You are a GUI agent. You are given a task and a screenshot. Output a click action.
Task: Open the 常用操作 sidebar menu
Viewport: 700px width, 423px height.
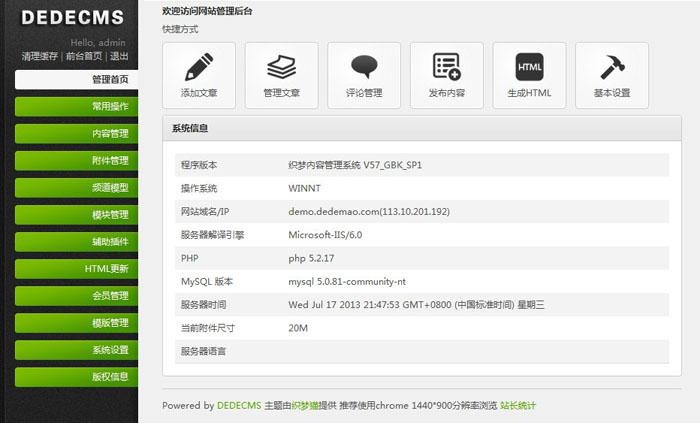76,107
